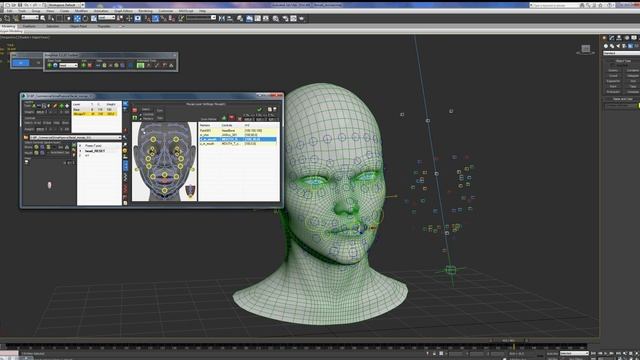
Task: Click chin marker on face thumbnail
Action: (164, 190)
